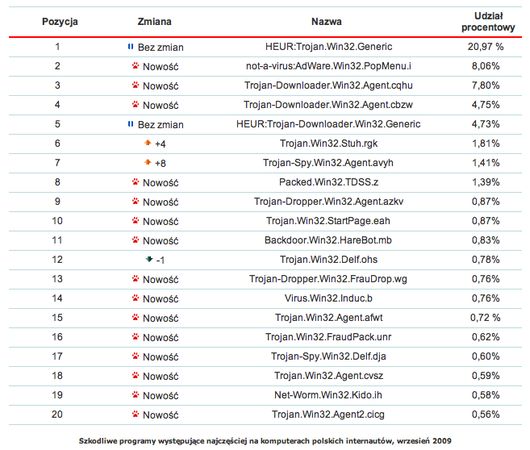Click the red paw icon for Packed.Win32.TDSS.z

[135, 182]
